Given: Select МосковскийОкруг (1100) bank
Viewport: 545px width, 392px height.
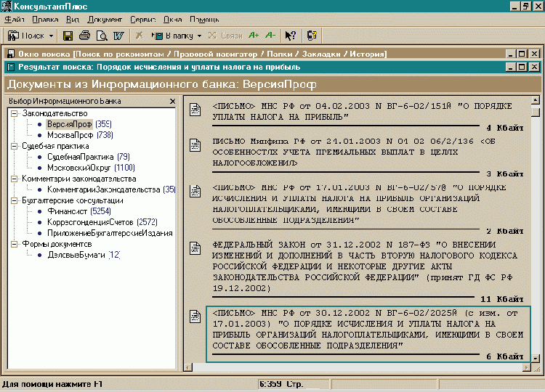Looking at the screenshot, I should click(x=91, y=168).
